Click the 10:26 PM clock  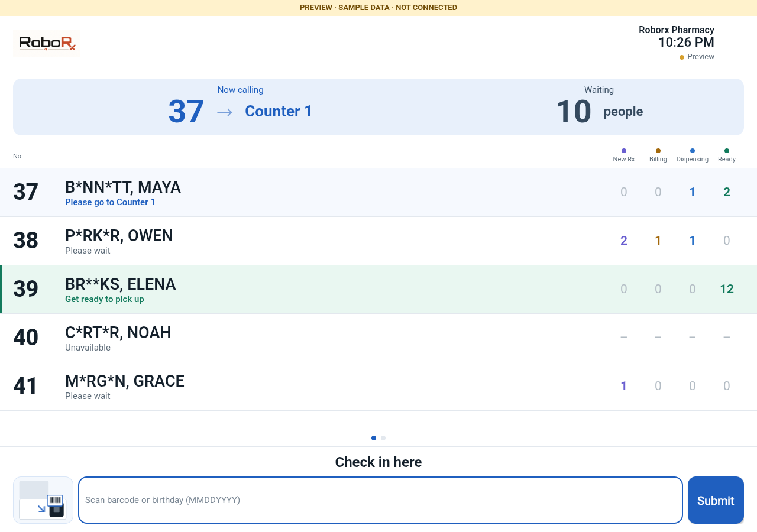coord(686,43)
